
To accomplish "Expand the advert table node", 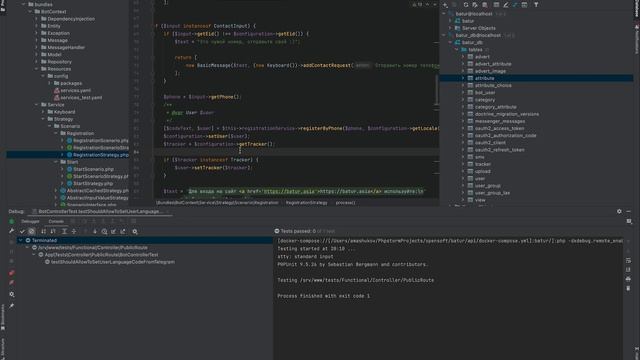I will coord(463,57).
